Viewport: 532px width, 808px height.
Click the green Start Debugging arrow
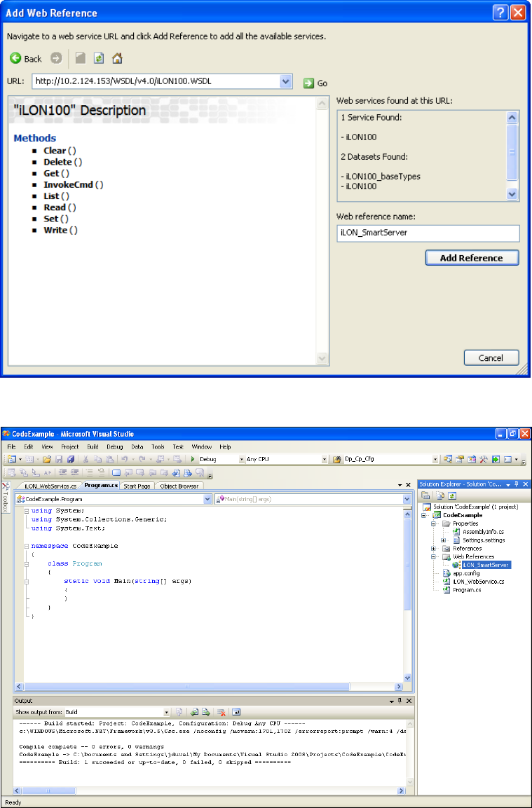click(x=193, y=459)
